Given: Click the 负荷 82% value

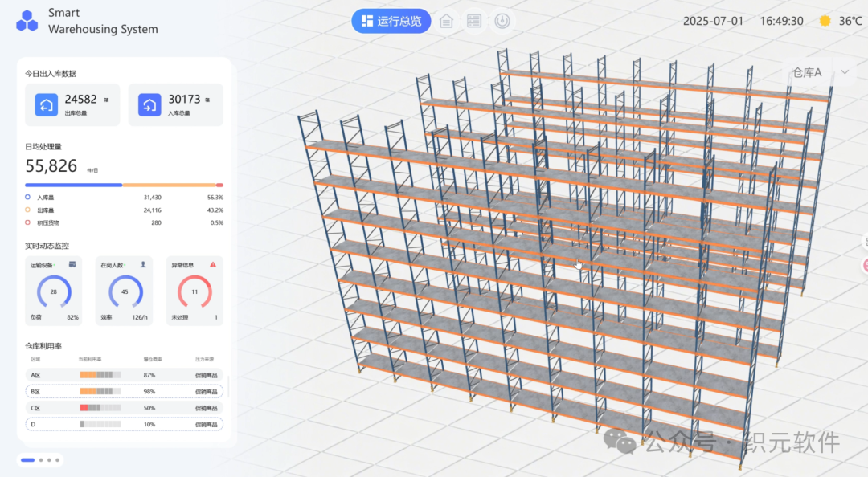Looking at the screenshot, I should [72, 318].
